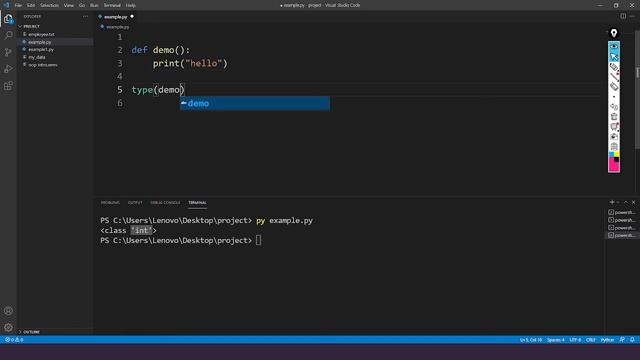640x360 pixels.
Task: Open the Terminal menu
Action: [112, 5]
